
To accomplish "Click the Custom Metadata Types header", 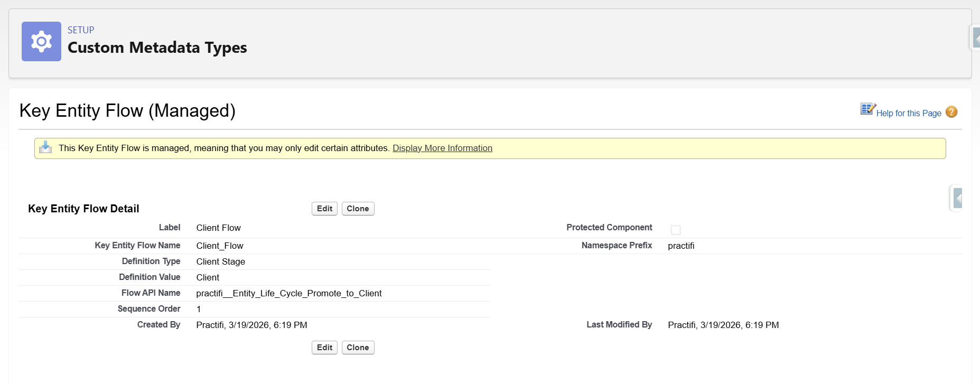I will pos(157,48).
